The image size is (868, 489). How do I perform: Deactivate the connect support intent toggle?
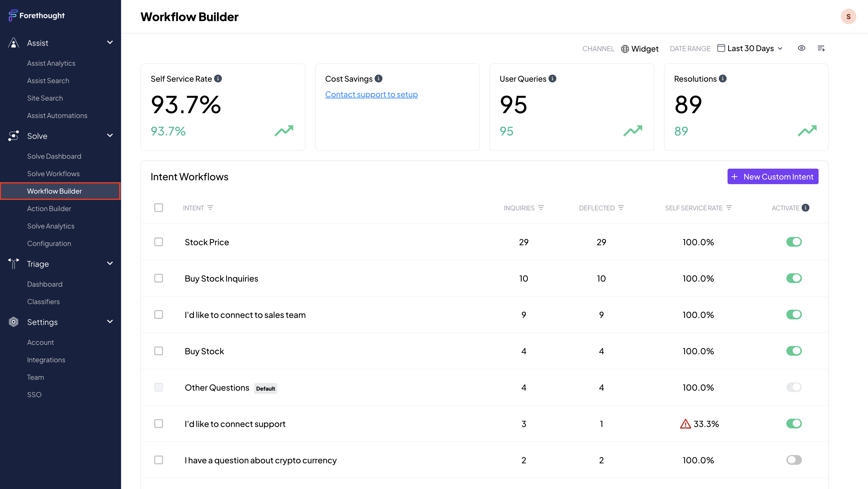coord(794,424)
